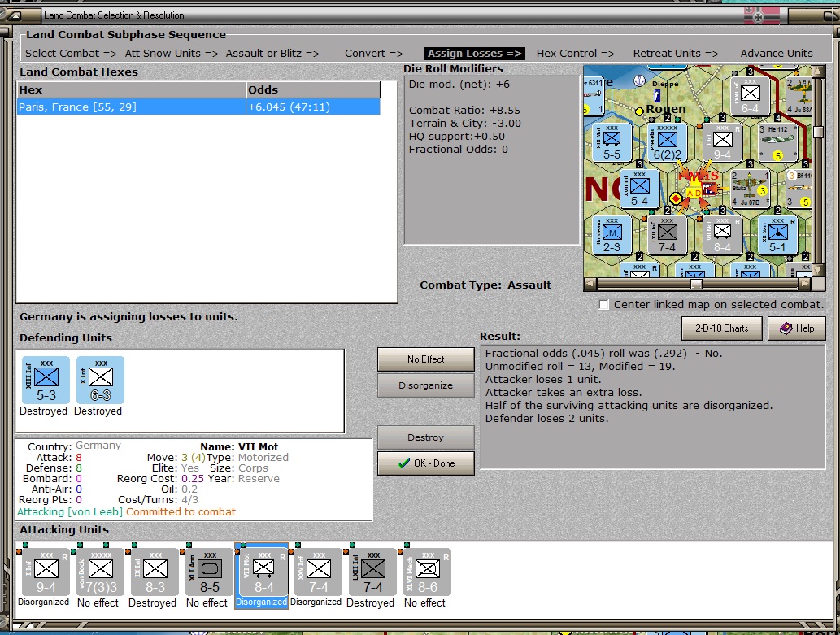The height and width of the screenshot is (635, 840).
Task: Click the Destroy button
Action: (x=426, y=437)
